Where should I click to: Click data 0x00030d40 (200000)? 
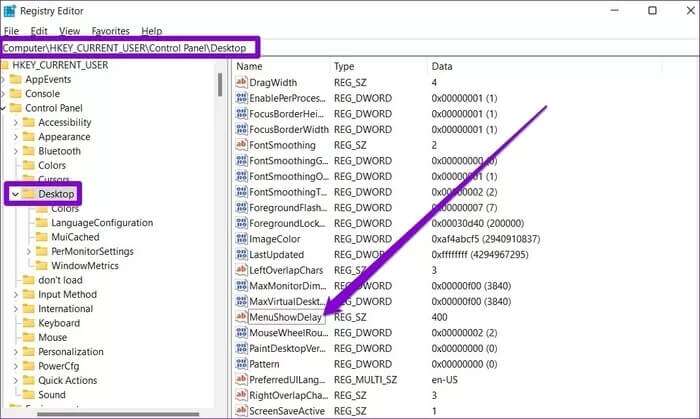478,223
